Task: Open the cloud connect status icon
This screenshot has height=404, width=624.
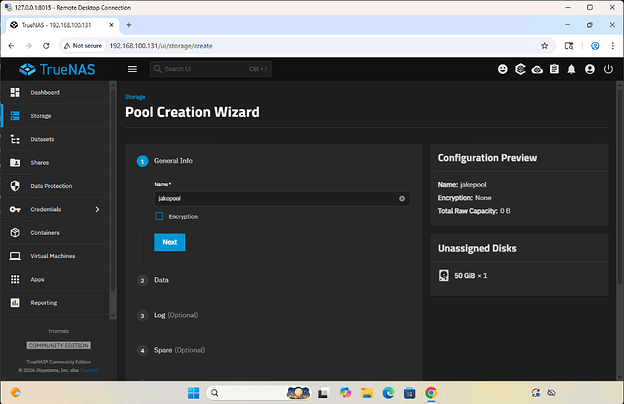Action: click(x=537, y=70)
